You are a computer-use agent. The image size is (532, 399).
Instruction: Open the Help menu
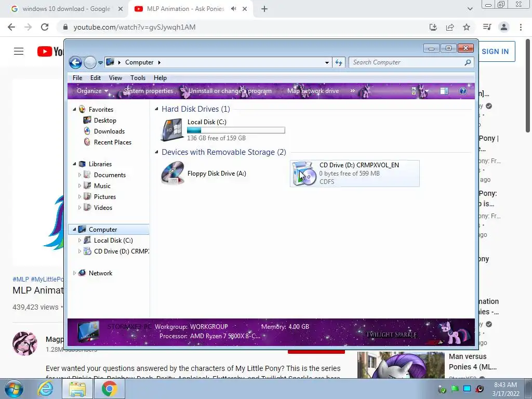(160, 78)
